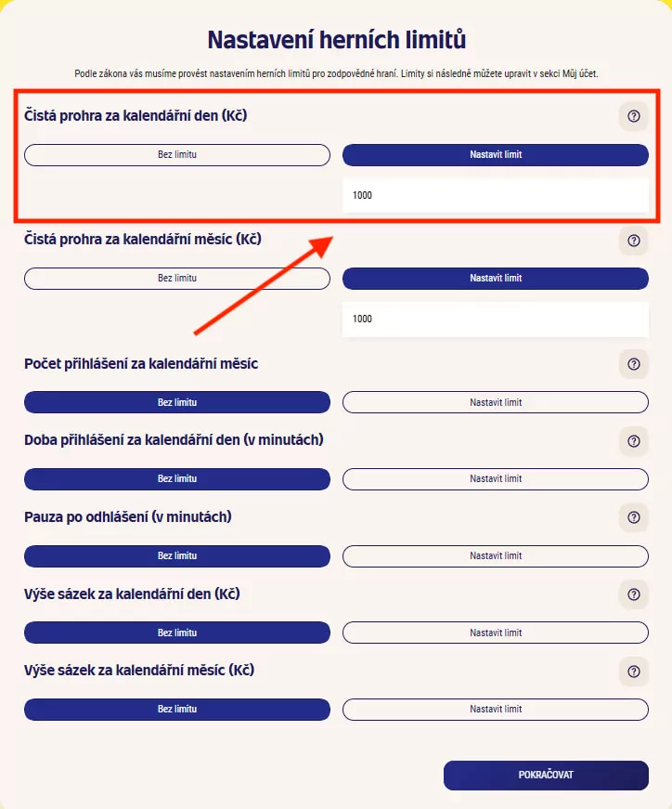Open help for Čistá prohra za kalendářní měsíc

634,240
